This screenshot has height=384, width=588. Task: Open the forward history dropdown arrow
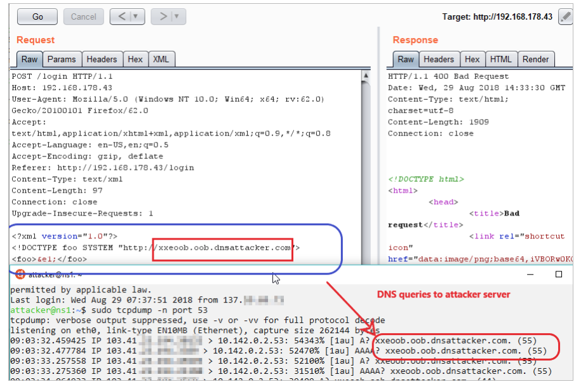pyautogui.click(x=177, y=17)
